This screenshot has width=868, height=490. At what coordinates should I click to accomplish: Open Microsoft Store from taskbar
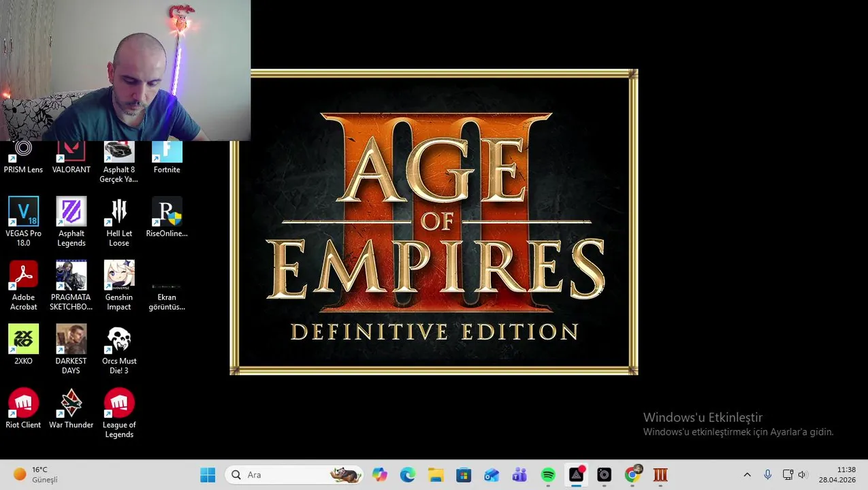(x=464, y=475)
